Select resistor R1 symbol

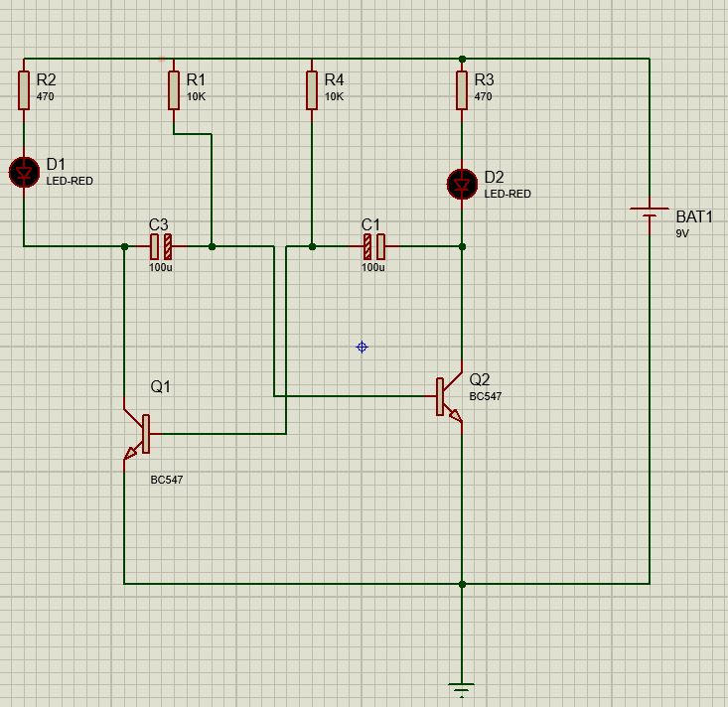(x=174, y=90)
